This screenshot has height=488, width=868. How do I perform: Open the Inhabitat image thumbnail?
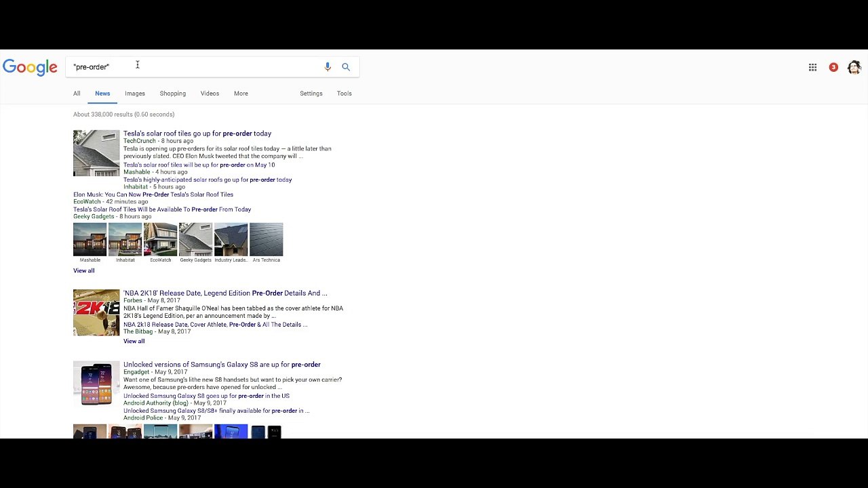(x=125, y=239)
